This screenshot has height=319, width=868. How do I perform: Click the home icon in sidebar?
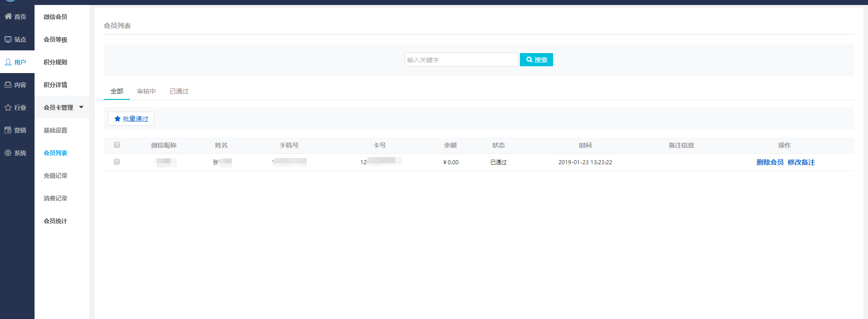tap(8, 16)
